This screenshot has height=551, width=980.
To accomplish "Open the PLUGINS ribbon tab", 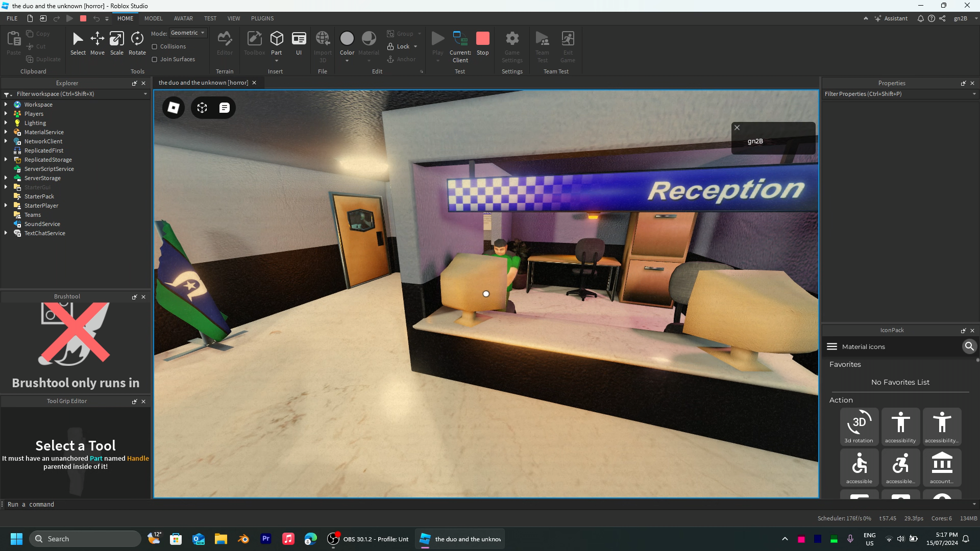I will (262, 18).
